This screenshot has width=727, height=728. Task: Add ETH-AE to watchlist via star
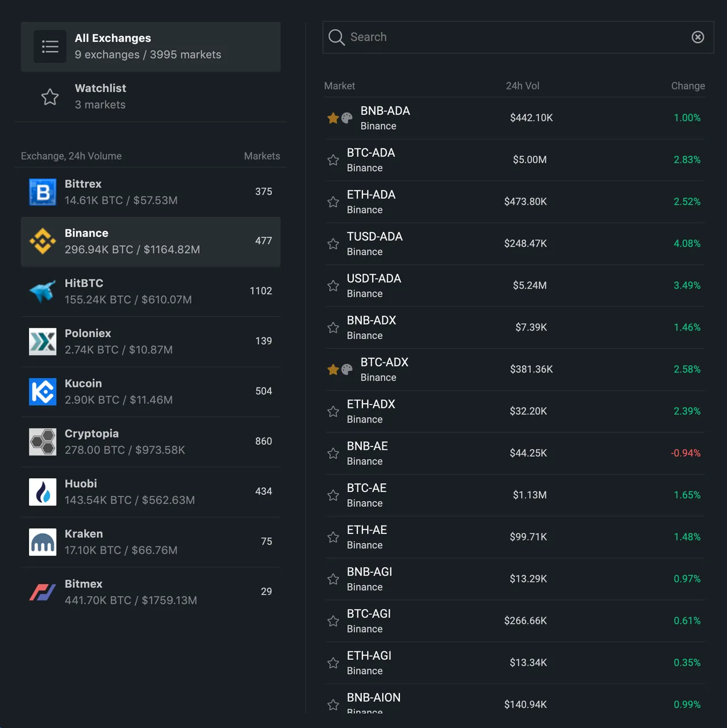pos(333,537)
